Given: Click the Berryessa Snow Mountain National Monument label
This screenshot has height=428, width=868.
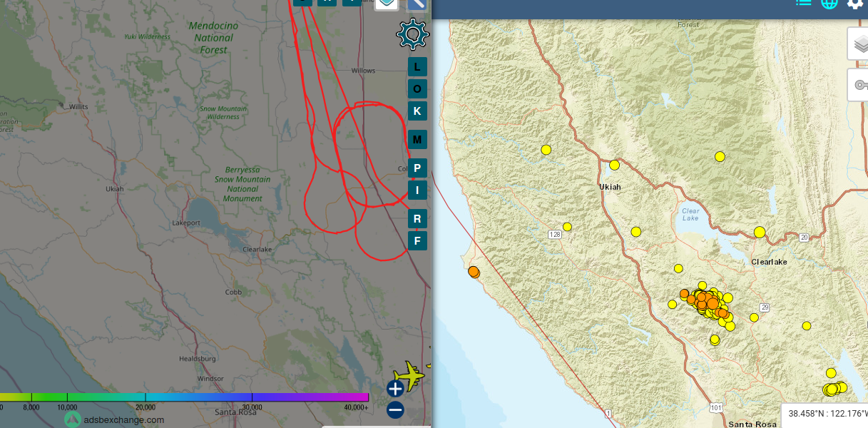Looking at the screenshot, I should tap(242, 184).
